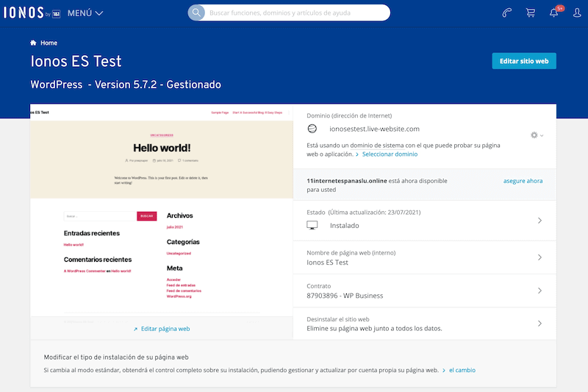Image resolution: width=588 pixels, height=392 pixels.
Task: Click the Home breadcrumb house icon
Action: pyautogui.click(x=33, y=43)
